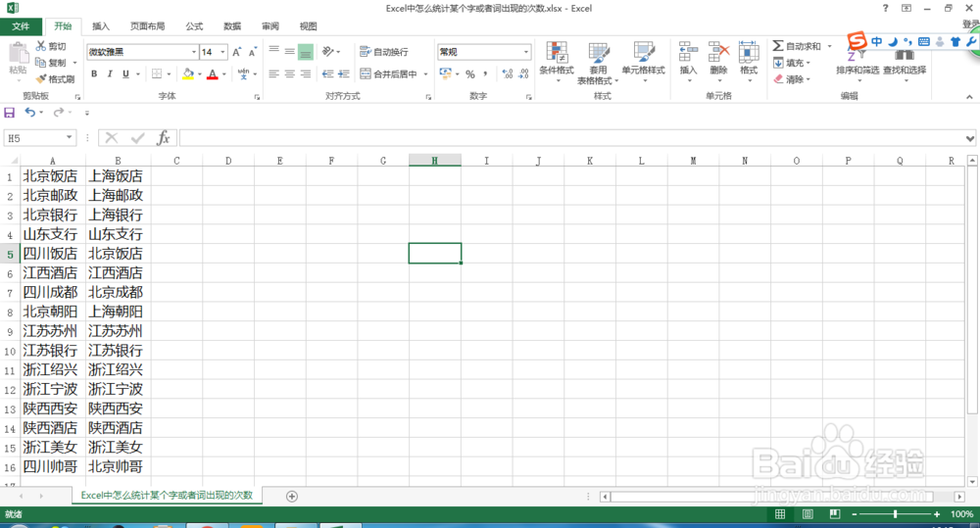Expand the formula bar chevron
This screenshot has height=528, width=980.
pyautogui.click(x=969, y=138)
